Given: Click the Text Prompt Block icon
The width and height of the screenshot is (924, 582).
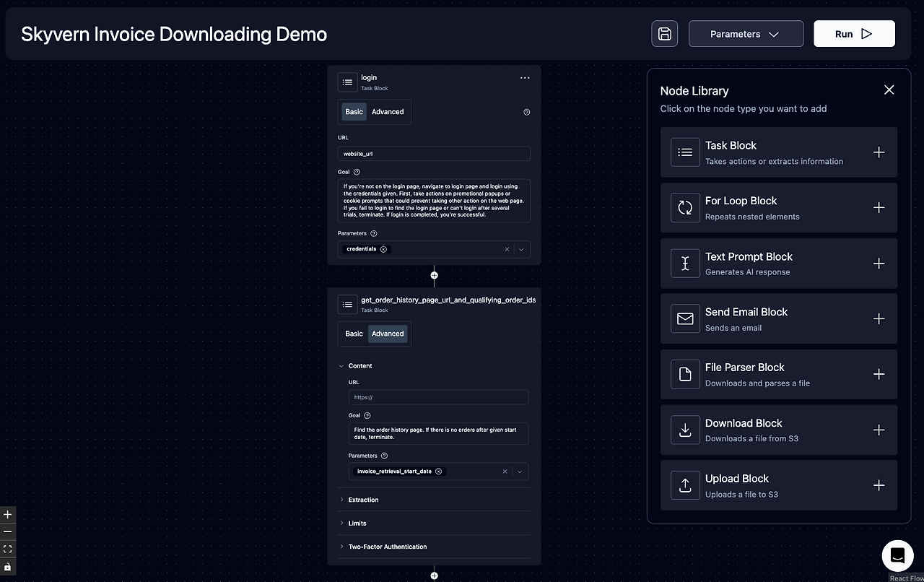Looking at the screenshot, I should [685, 264].
